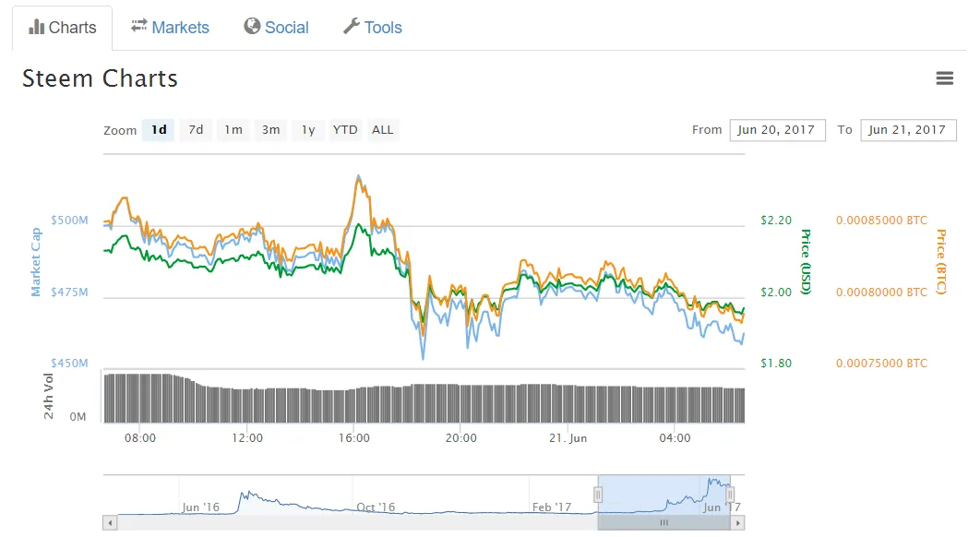This screenshot has width=980, height=537.
Task: Click the $2.20 price tick label
Action: (776, 220)
